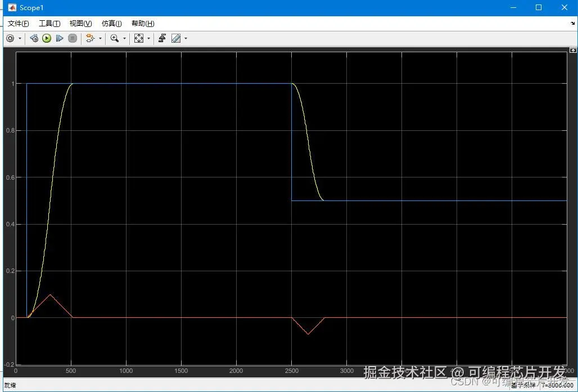This screenshot has height=392, width=578.
Task: Click the lowest point of the red negative dip
Action: [x=308, y=334]
